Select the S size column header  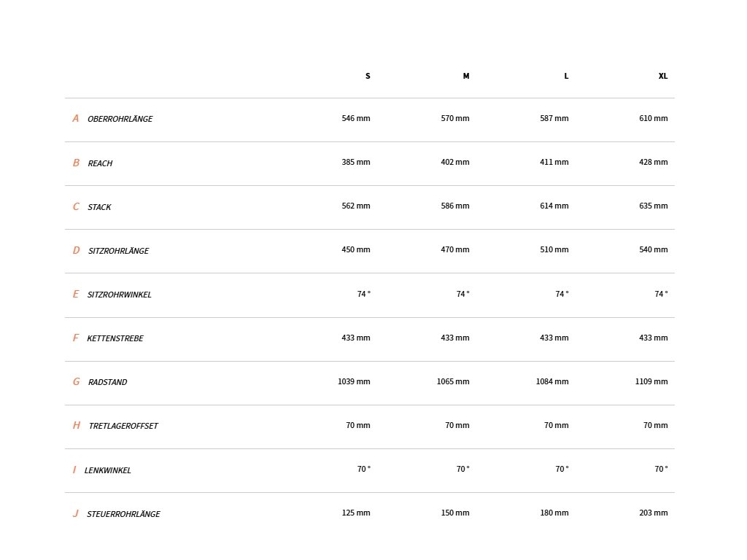[368, 76]
